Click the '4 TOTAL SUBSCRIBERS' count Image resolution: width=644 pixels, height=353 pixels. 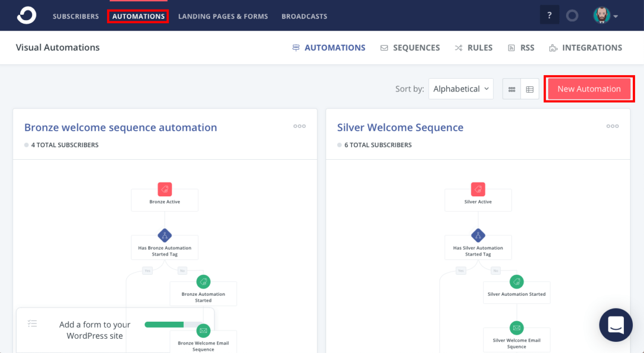[x=65, y=145]
